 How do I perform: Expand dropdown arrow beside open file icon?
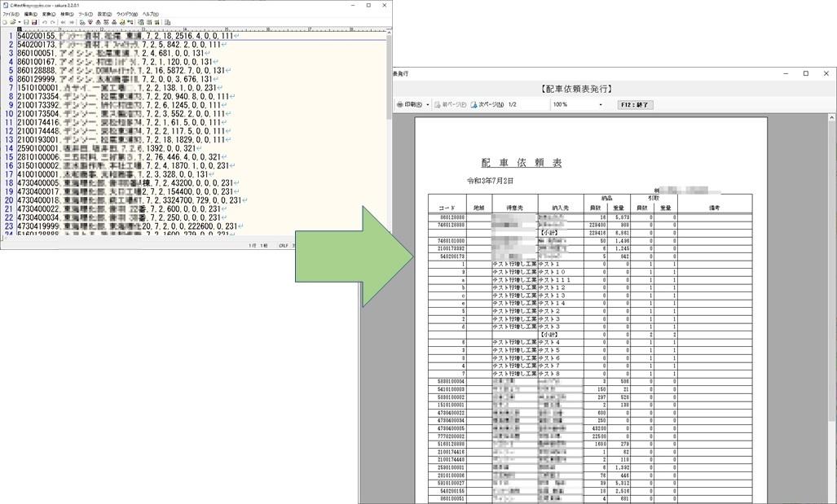pos(18,22)
